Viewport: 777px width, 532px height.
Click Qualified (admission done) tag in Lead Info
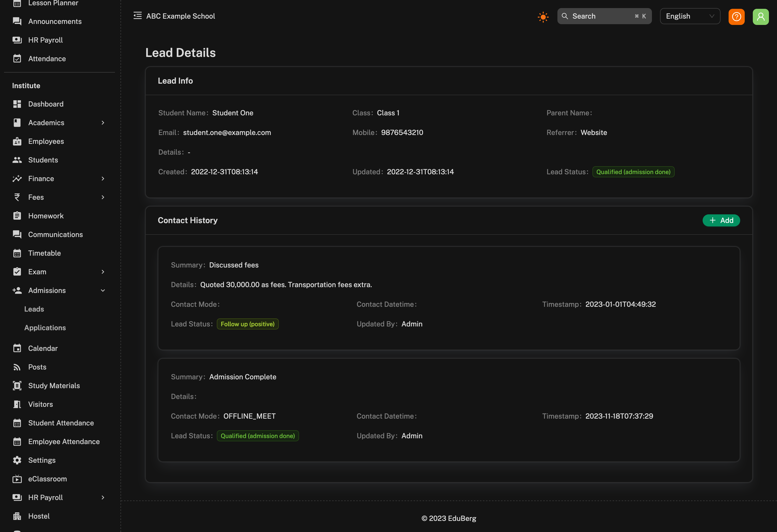[633, 172]
